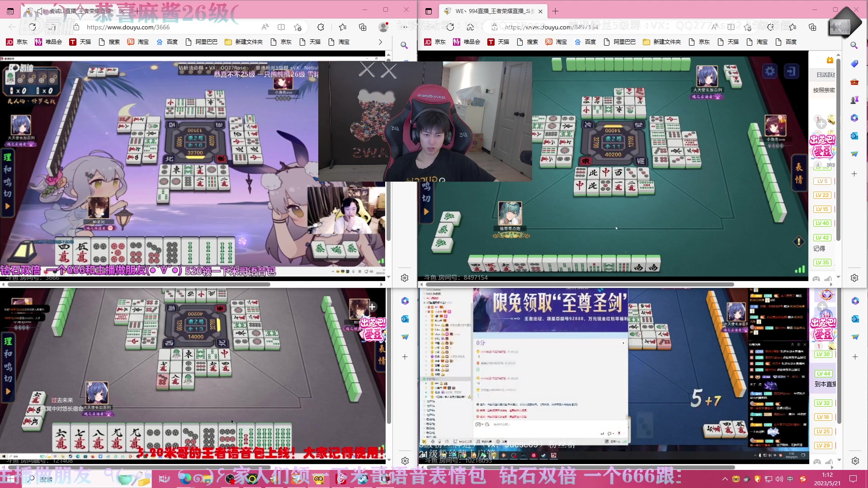Toggle 和 auto-win in top-left mahjong stream
Viewport: 868px width, 488px height.
(x=8, y=169)
